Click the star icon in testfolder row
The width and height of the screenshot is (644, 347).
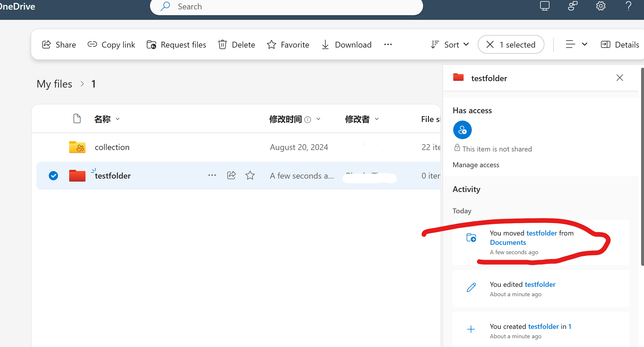pyautogui.click(x=250, y=175)
